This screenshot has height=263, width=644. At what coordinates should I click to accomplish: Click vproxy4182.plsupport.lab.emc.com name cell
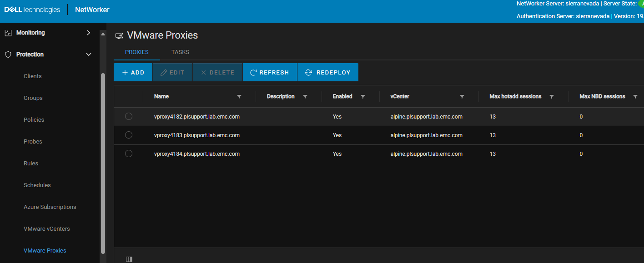coord(197,117)
